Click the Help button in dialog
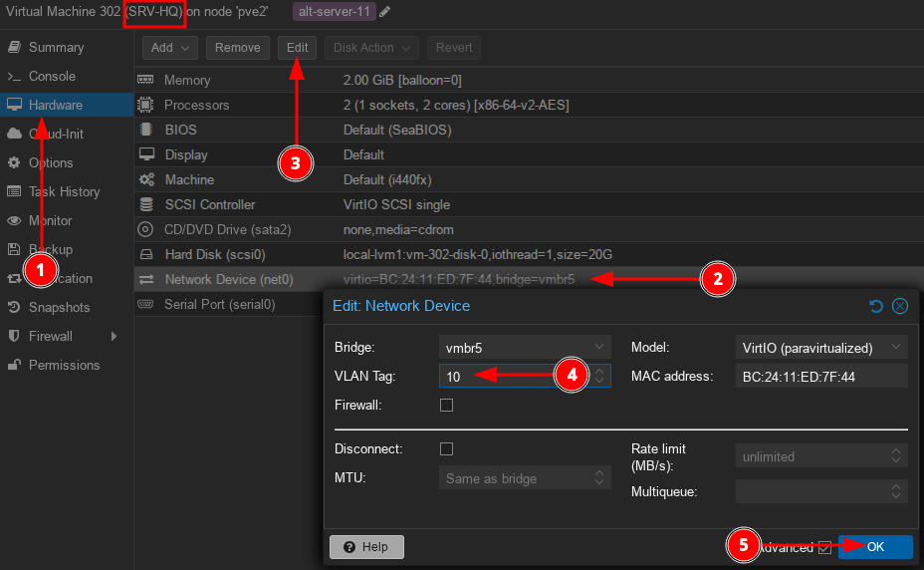 [366, 547]
